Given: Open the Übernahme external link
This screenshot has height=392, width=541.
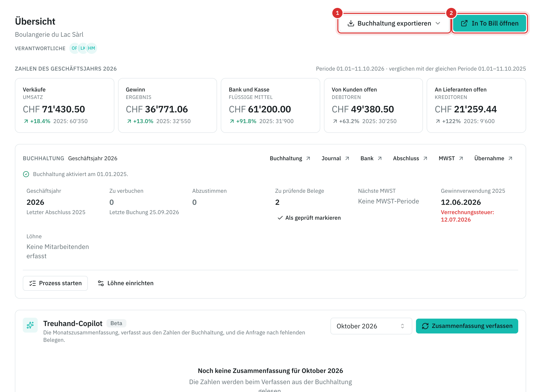Looking at the screenshot, I should coord(493,158).
